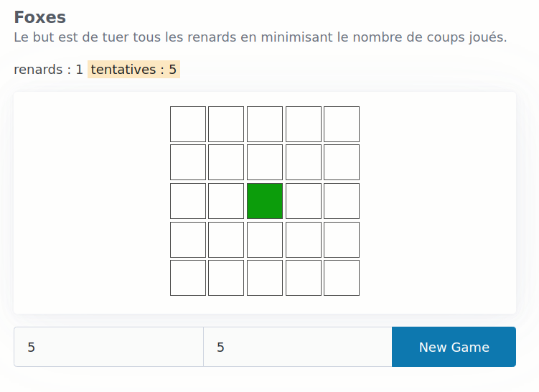Focus the second number input field

(297, 347)
